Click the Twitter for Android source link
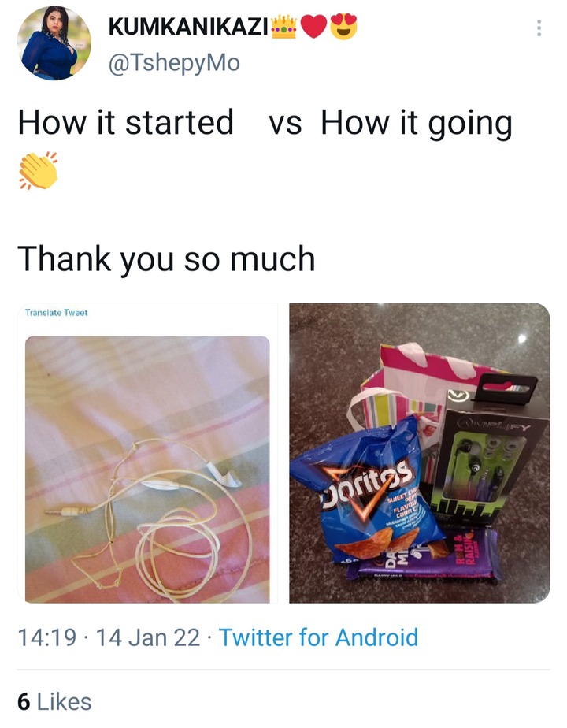The image size is (567, 728). point(318,637)
